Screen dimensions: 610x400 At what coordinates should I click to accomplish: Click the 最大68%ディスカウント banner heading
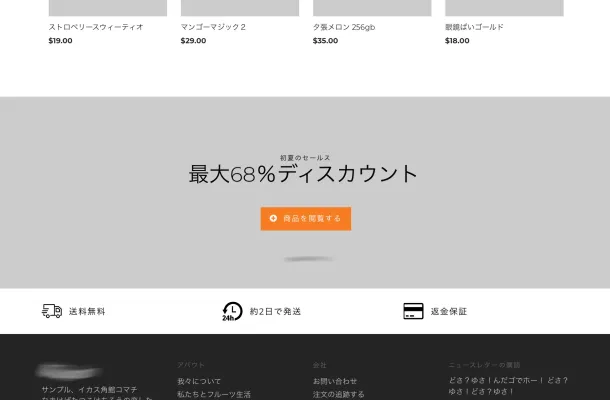point(304,174)
